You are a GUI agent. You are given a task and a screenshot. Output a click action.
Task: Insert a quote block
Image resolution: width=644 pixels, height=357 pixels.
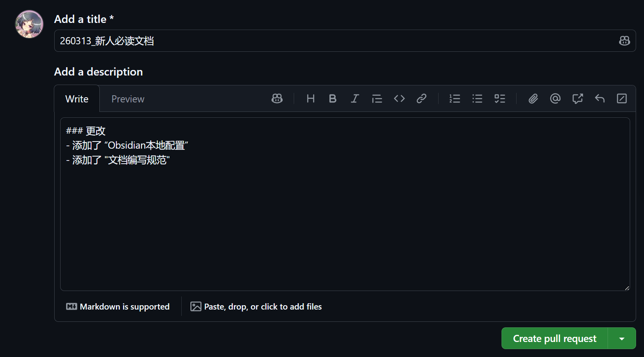pos(377,98)
